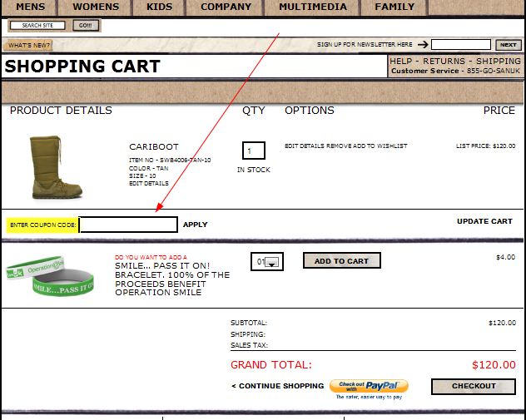Click the What's New? button
526x420 pixels.
coord(28,45)
